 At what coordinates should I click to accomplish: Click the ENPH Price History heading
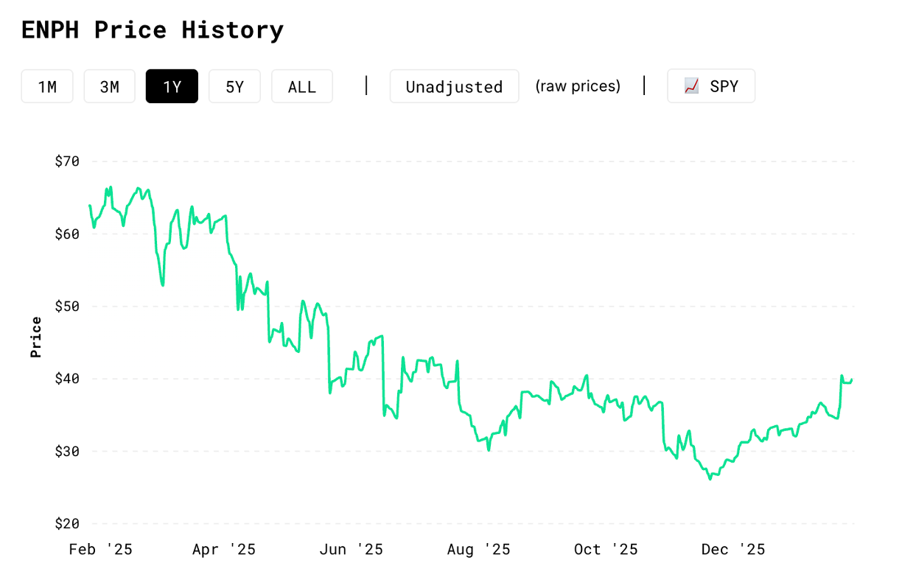pos(153,30)
